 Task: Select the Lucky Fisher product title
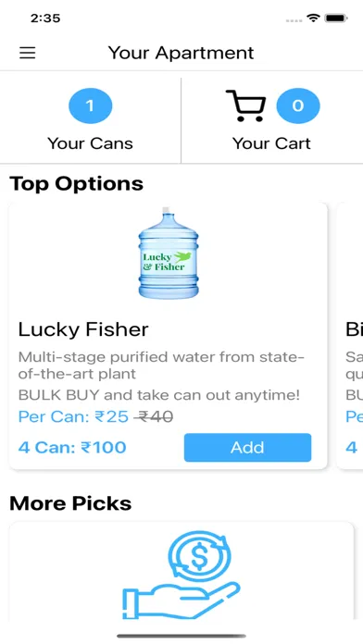point(83,329)
